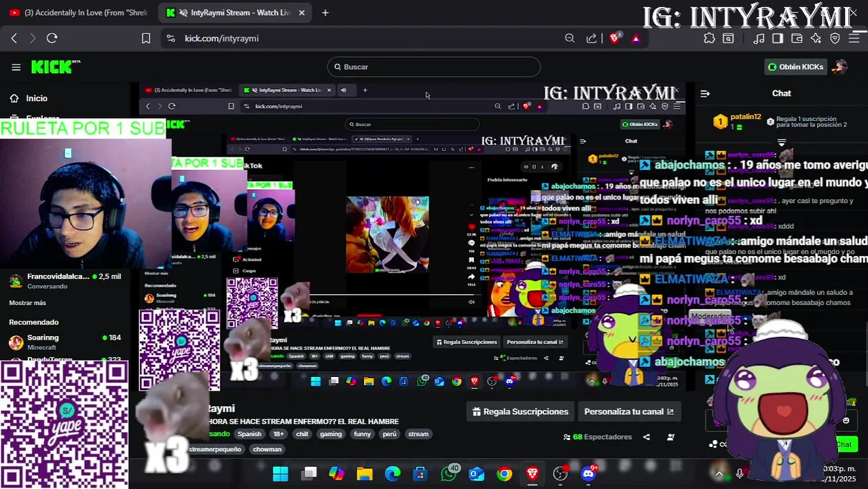Open Brave Rewards triangle icon
The image size is (868, 489).
click(x=636, y=38)
